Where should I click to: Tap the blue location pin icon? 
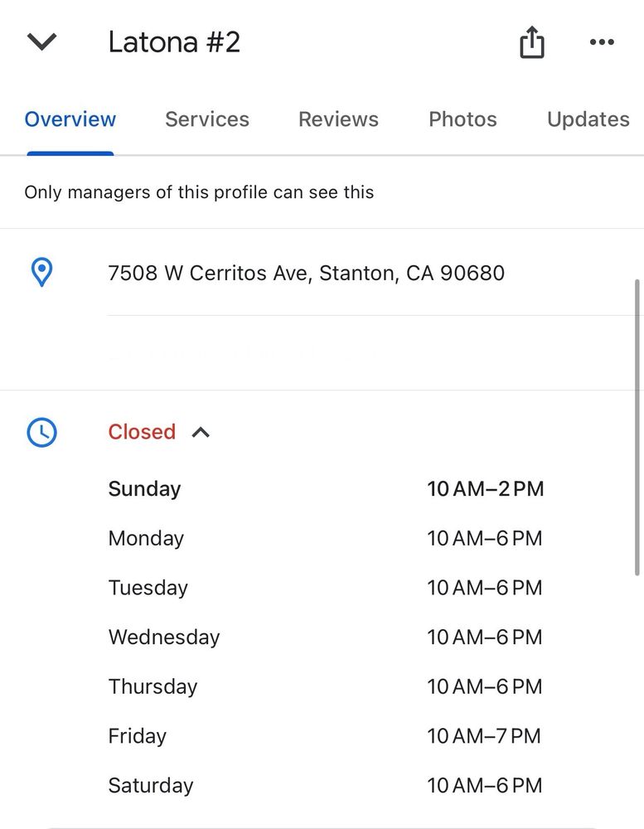point(41,272)
